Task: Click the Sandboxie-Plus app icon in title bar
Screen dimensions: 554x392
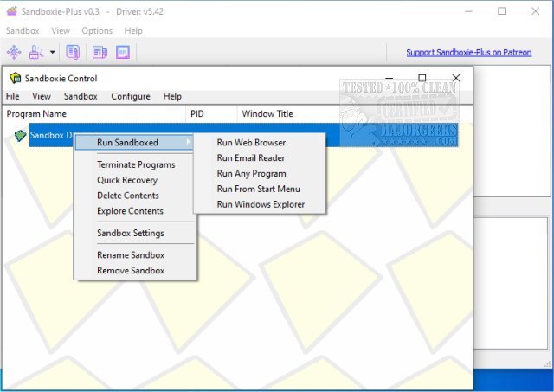Action: tap(11, 11)
